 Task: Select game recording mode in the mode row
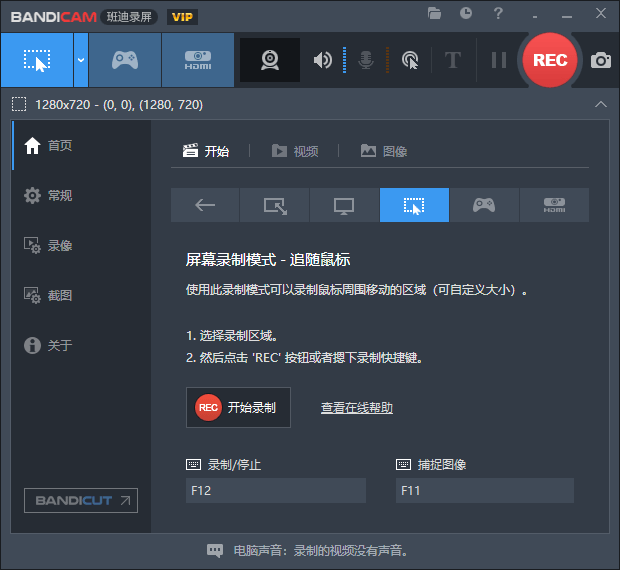coord(484,205)
